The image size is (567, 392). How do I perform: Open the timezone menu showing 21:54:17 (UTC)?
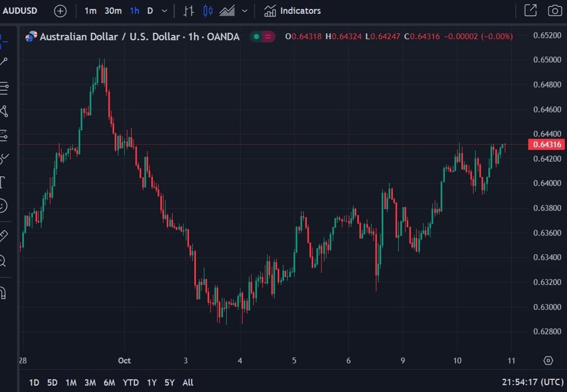pyautogui.click(x=532, y=382)
